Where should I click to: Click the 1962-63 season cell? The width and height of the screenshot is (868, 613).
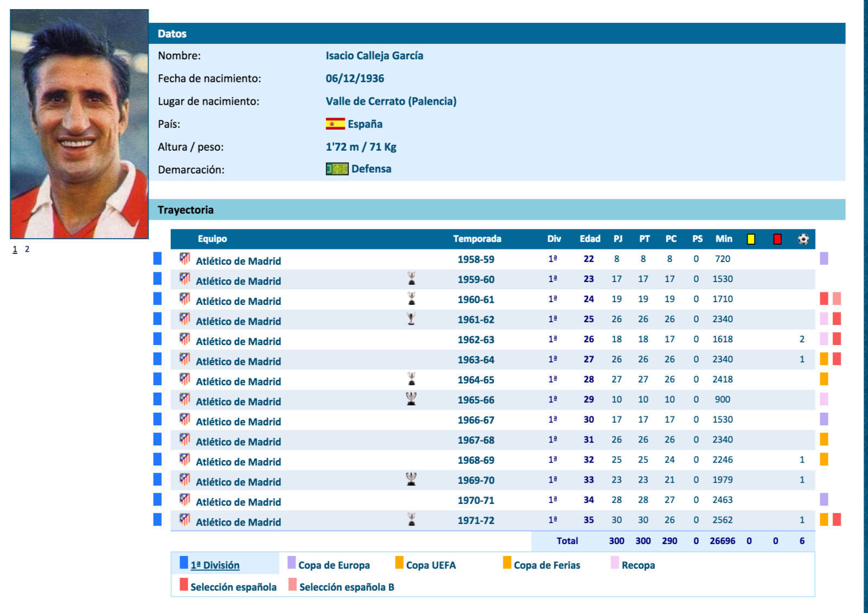click(476, 340)
